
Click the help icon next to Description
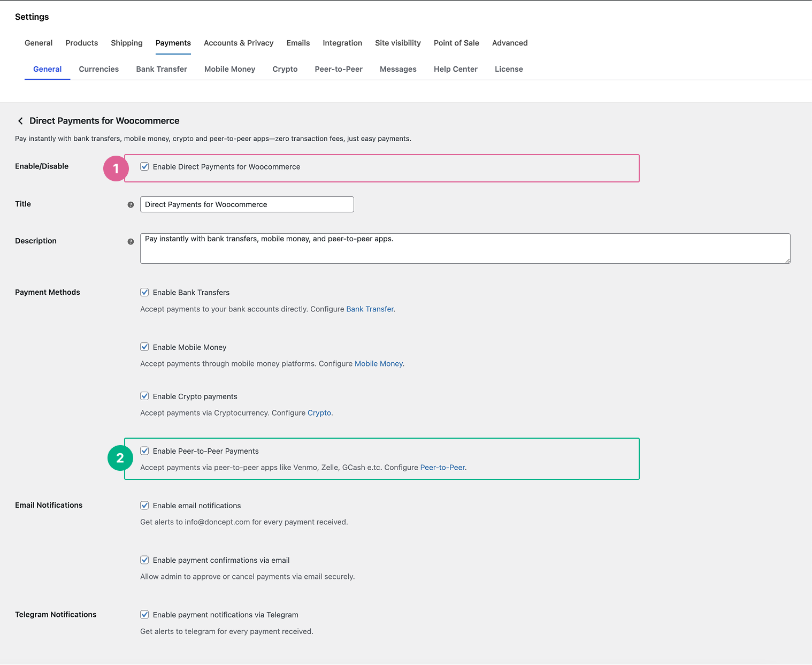[x=131, y=242]
